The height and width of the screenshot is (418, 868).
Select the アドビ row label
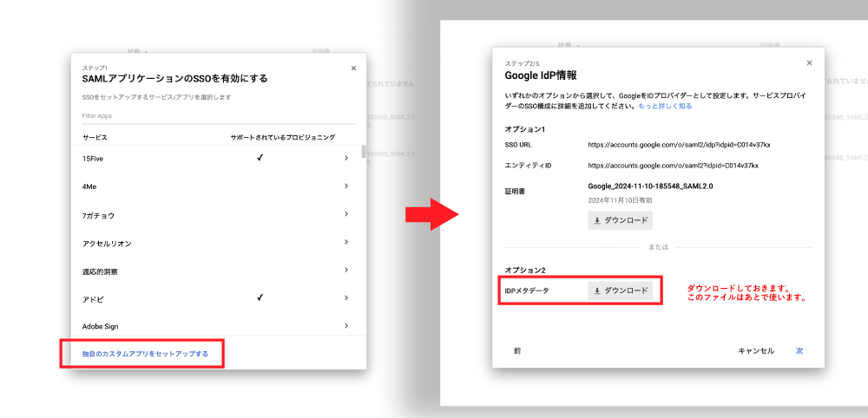93,300
